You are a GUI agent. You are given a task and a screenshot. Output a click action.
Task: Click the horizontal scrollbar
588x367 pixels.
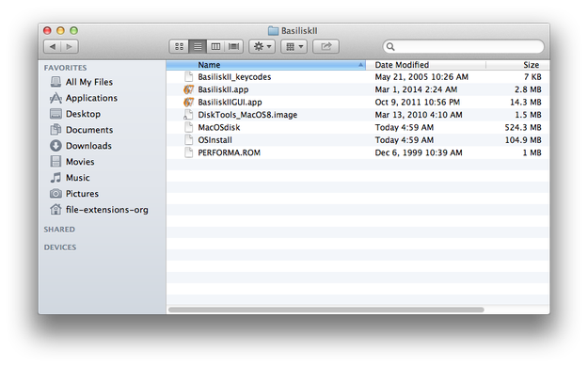tap(326, 310)
